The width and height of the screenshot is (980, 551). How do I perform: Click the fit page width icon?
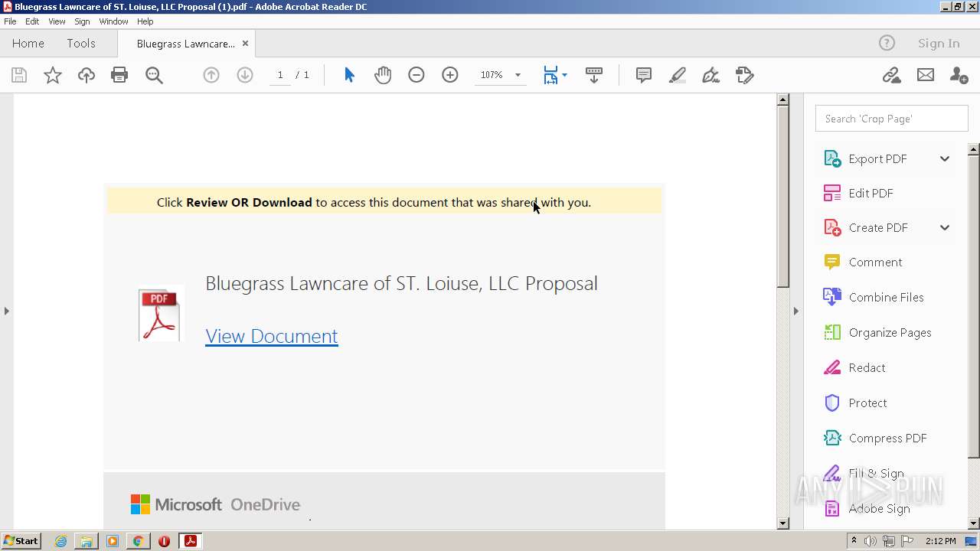[550, 75]
